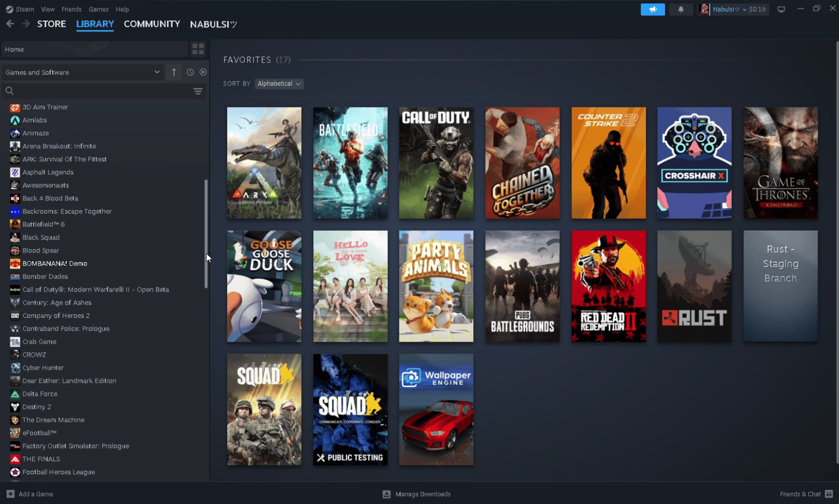839x504 pixels.
Task: Open the Steam menu
Action: pos(25,10)
